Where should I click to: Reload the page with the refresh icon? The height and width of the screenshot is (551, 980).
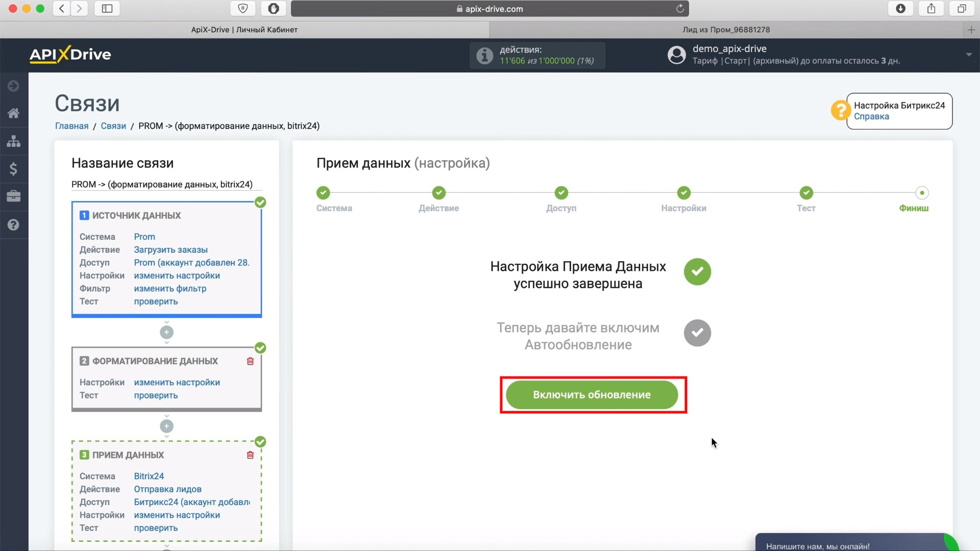click(x=680, y=9)
